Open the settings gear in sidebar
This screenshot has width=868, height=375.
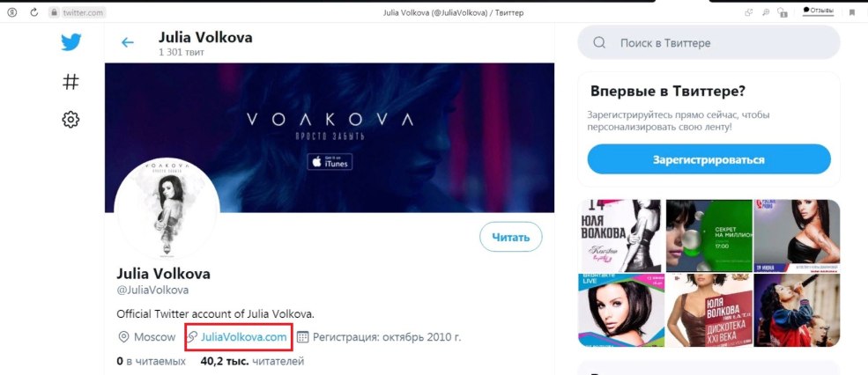(70, 120)
